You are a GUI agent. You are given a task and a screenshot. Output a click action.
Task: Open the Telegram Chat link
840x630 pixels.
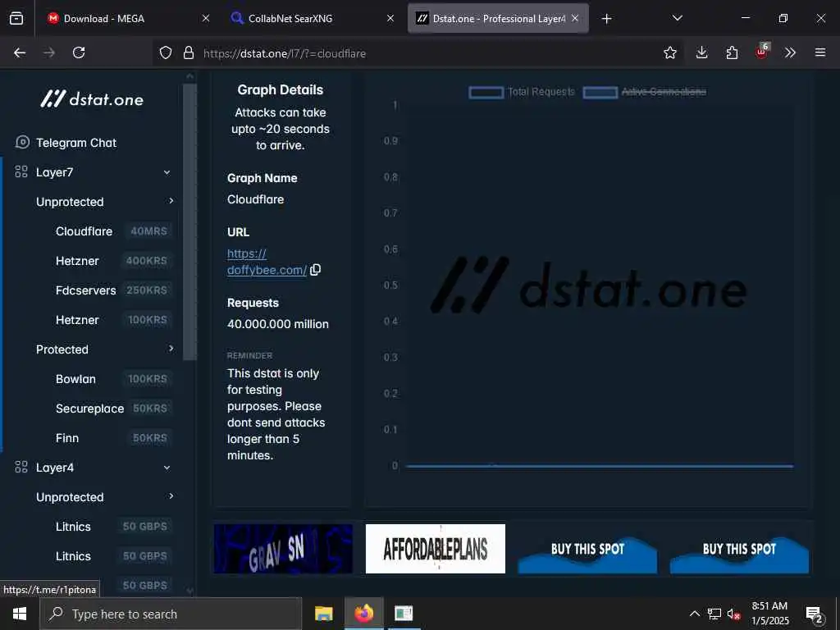(x=76, y=143)
